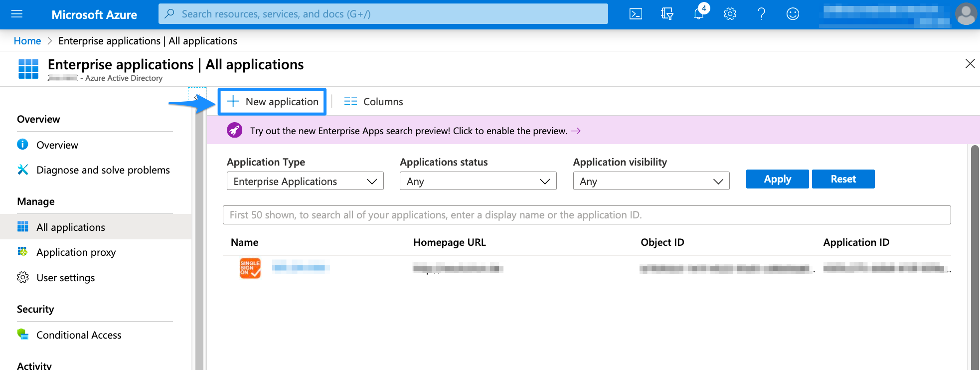This screenshot has width=980, height=370.
Task: Click the search resources, services, and docs box
Action: pos(383,14)
